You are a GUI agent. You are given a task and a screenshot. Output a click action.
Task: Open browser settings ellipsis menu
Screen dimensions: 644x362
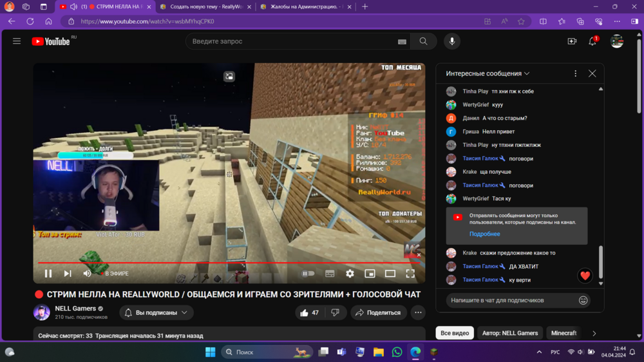click(617, 21)
